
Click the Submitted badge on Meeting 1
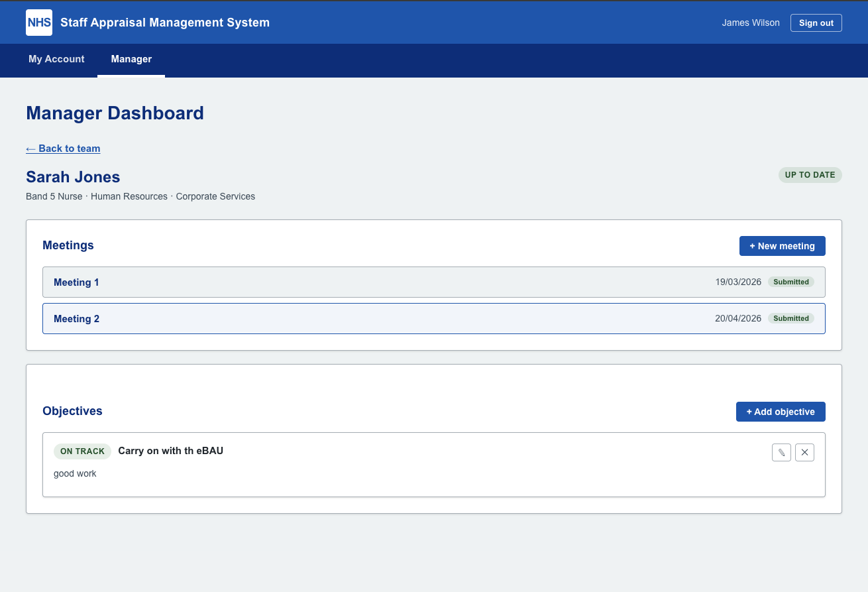[790, 282]
